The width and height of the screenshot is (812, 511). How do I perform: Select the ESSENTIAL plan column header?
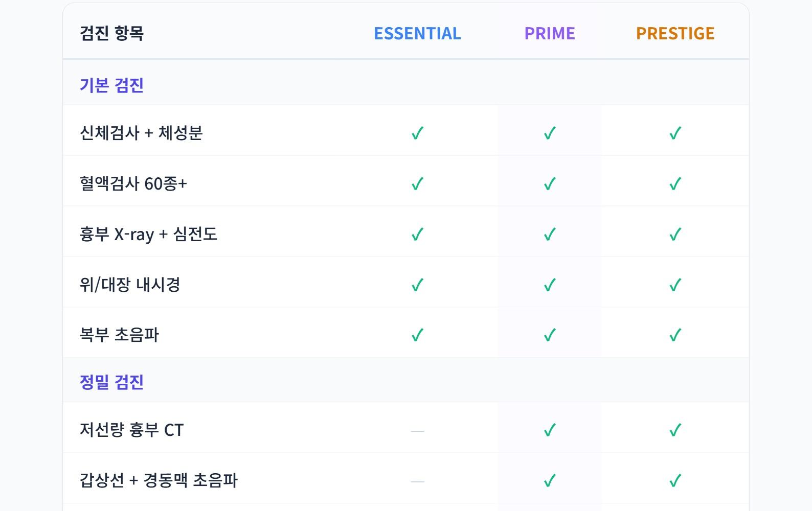tap(417, 33)
